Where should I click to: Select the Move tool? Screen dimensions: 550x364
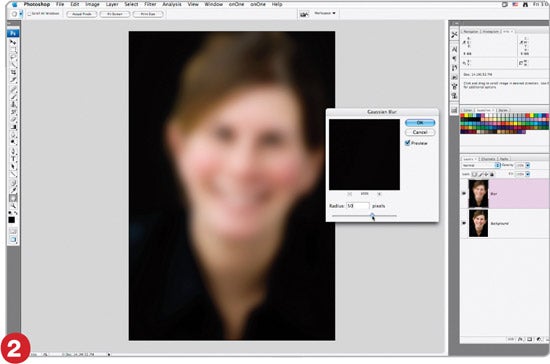click(x=13, y=42)
